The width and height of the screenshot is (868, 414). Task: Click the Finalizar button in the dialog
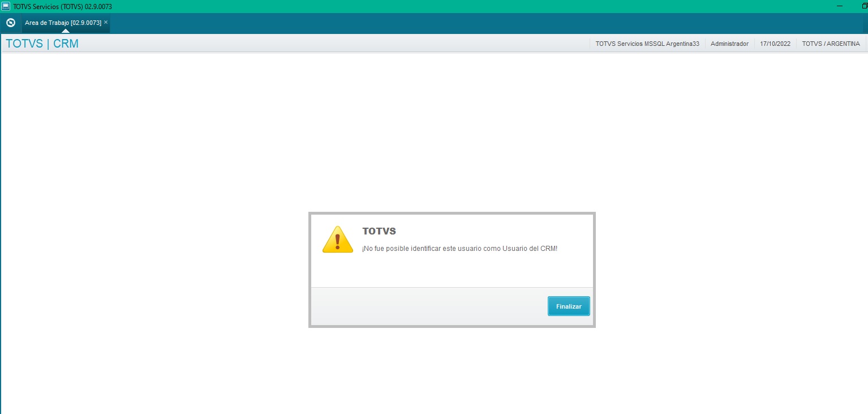click(x=569, y=306)
